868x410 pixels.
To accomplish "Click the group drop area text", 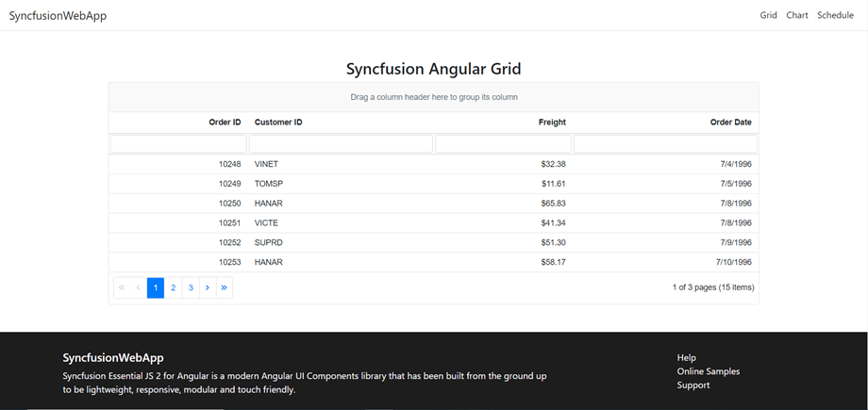I will 434,97.
